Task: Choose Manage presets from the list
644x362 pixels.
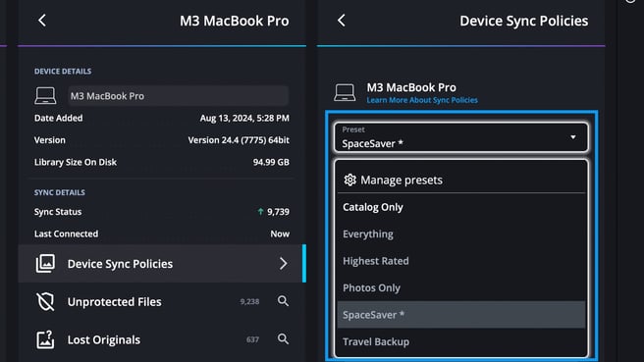Action: click(x=461, y=180)
